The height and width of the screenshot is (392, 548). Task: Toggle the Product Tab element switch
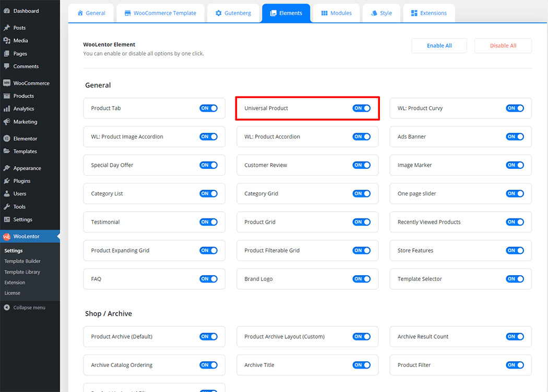[209, 108]
